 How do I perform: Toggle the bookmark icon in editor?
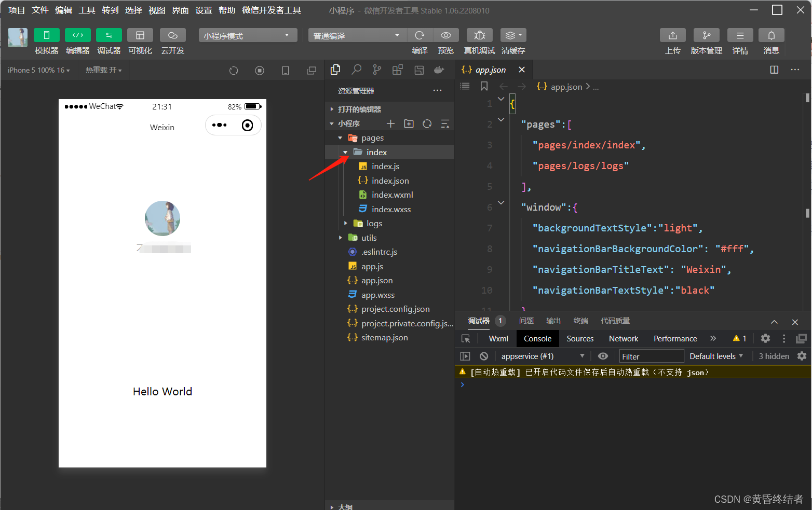click(x=484, y=86)
